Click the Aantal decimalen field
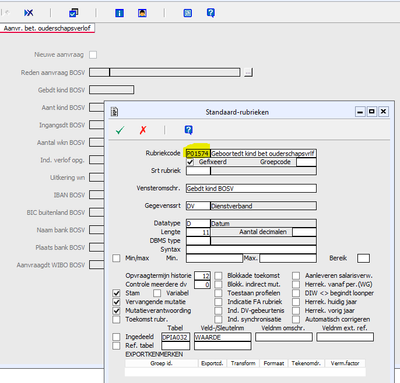This screenshot has height=383, width=400. coord(304,232)
